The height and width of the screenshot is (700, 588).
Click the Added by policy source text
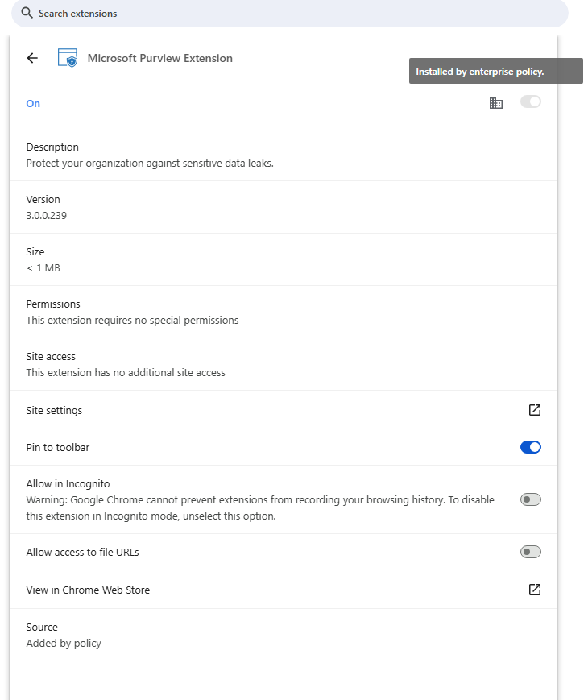64,644
